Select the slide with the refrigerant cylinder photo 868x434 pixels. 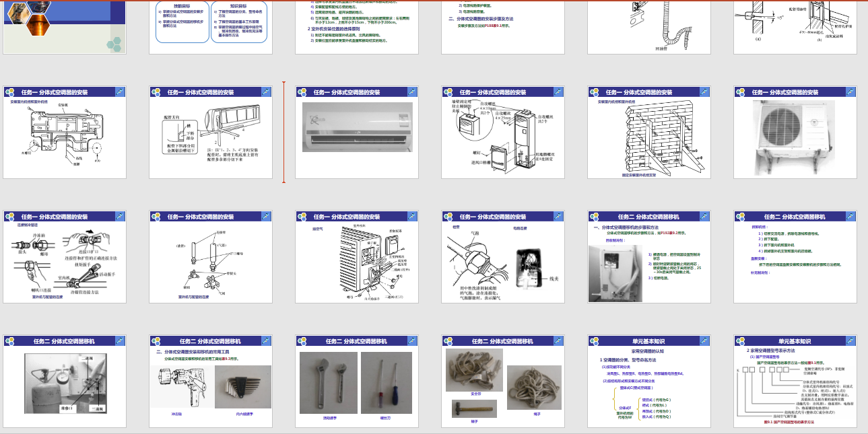[65, 382]
